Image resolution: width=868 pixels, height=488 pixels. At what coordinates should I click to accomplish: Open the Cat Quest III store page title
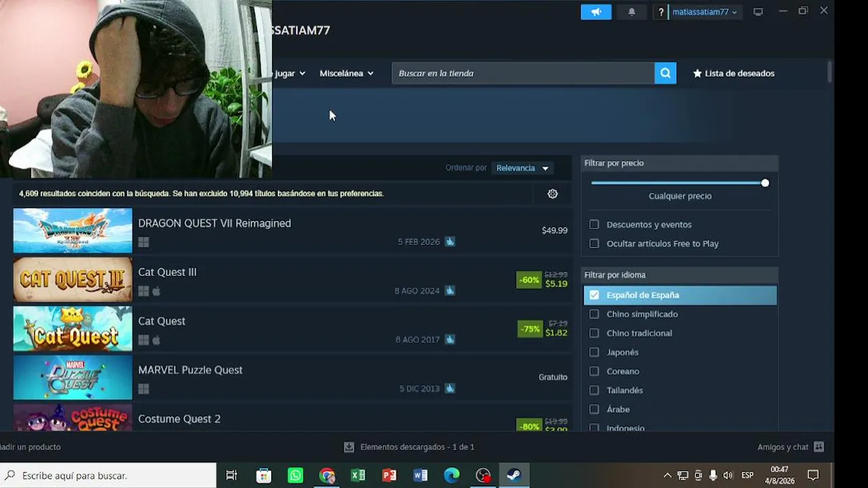coord(167,272)
